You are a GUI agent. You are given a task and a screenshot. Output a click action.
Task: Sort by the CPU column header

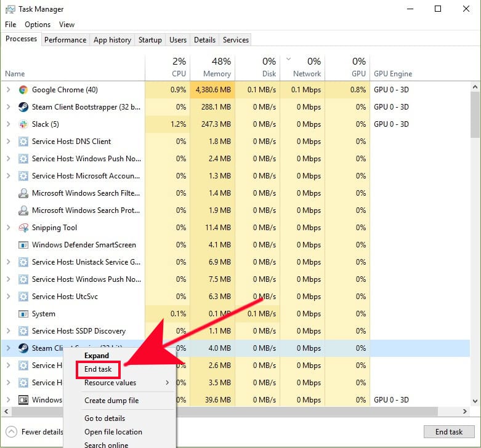tap(168, 68)
